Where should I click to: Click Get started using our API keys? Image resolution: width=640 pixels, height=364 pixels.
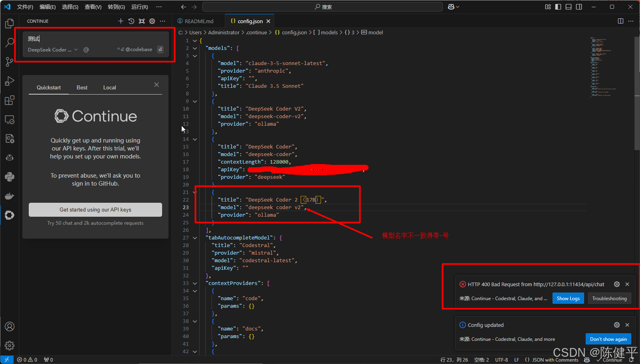tap(95, 210)
